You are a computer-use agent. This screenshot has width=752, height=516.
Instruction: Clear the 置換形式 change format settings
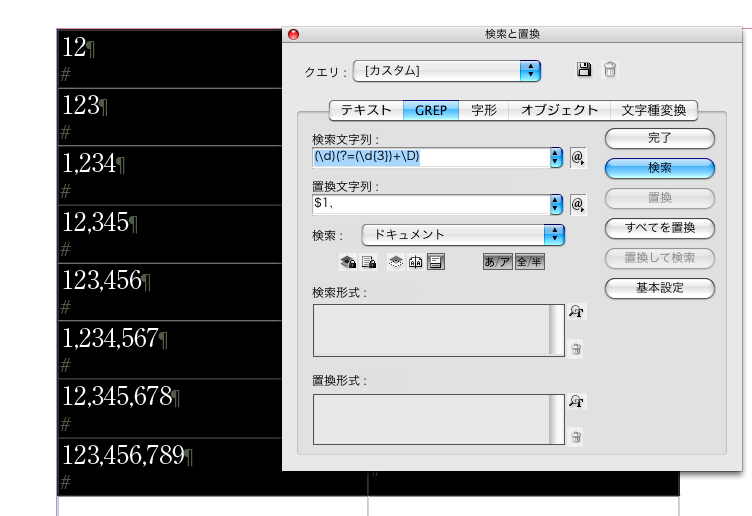point(576,437)
